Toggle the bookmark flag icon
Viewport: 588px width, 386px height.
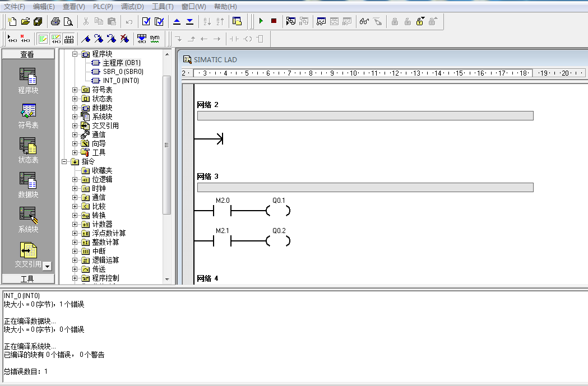pyautogui.click(x=86, y=39)
